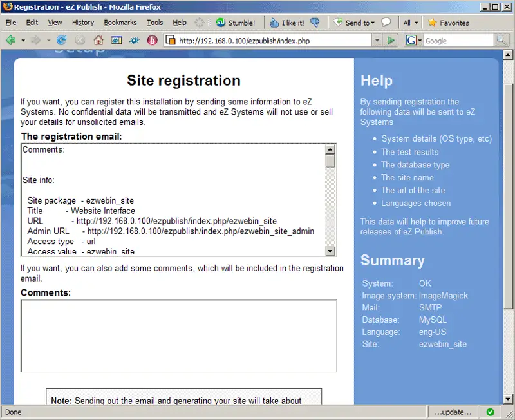
Task: Click the thumbs-up I like it! button
Action: [x=287, y=23]
